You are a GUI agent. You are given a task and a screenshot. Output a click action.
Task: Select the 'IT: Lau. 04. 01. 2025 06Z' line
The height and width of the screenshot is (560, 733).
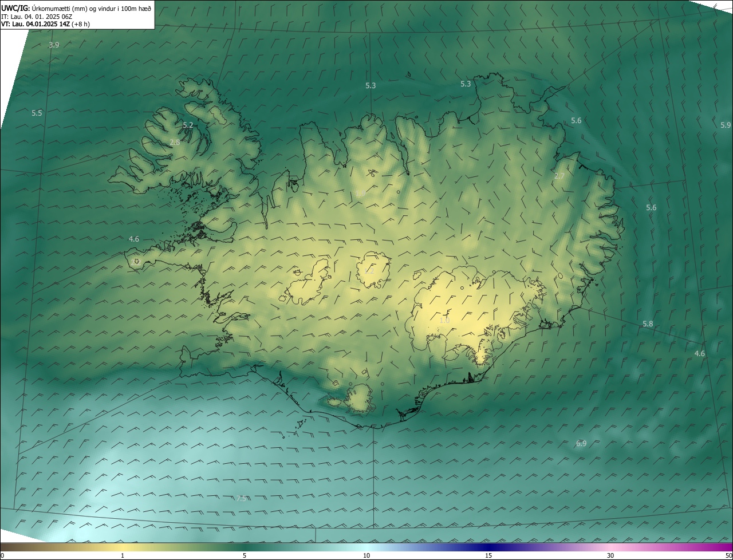point(36,17)
